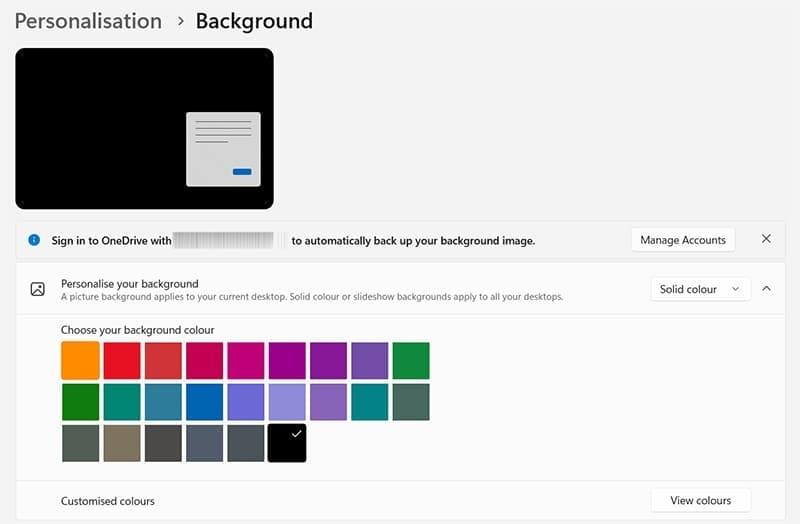
Task: Select the bright red swatch beside orange
Action: 122,361
